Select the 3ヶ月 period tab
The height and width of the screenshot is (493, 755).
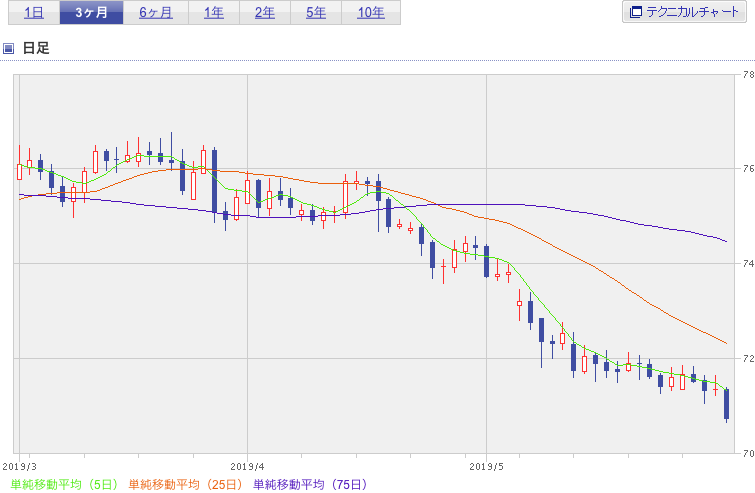(91, 13)
